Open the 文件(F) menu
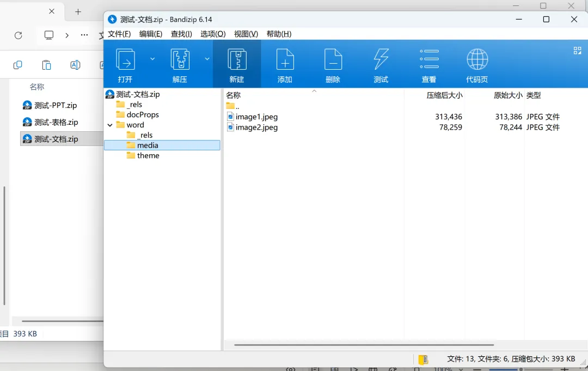Image resolution: width=588 pixels, height=371 pixels. [x=119, y=34]
